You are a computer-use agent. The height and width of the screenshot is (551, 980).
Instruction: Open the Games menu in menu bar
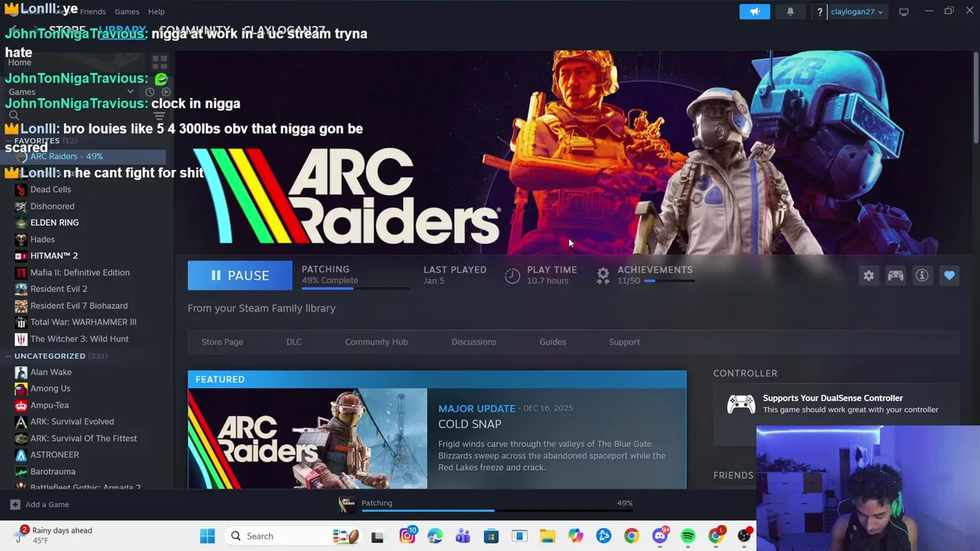[x=126, y=11]
